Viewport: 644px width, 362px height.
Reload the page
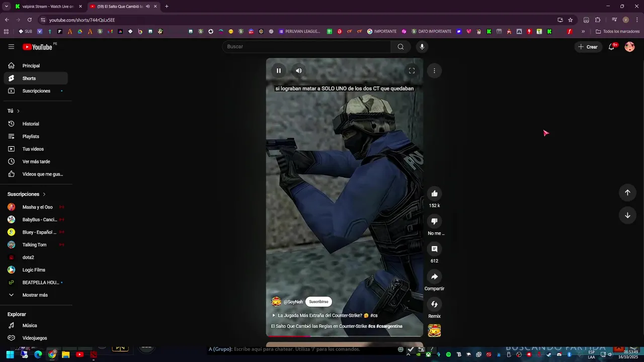click(x=30, y=20)
